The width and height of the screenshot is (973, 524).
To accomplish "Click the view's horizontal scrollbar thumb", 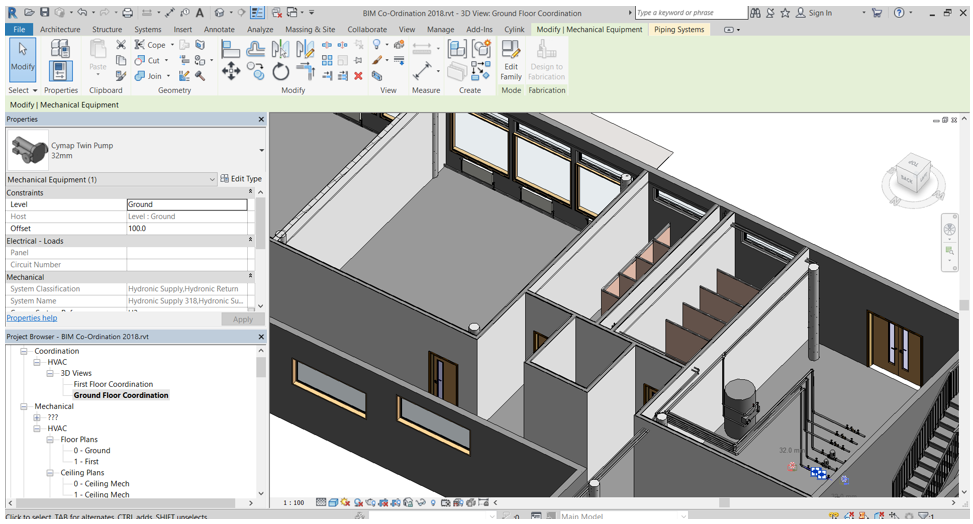I will click(x=724, y=502).
